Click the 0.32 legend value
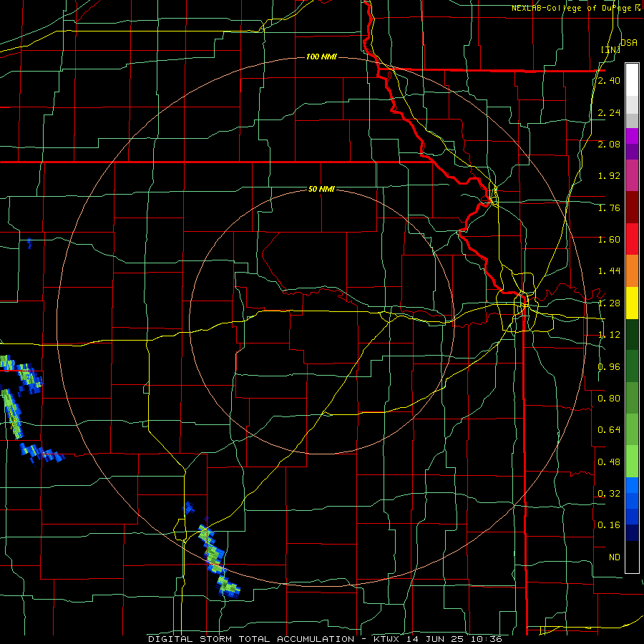Screen dimensions: 644x644 (x=609, y=494)
